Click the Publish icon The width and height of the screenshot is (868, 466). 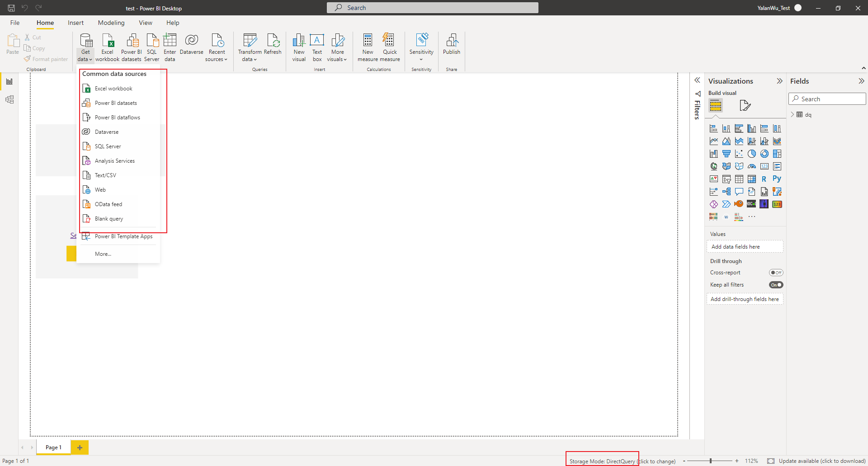click(452, 44)
